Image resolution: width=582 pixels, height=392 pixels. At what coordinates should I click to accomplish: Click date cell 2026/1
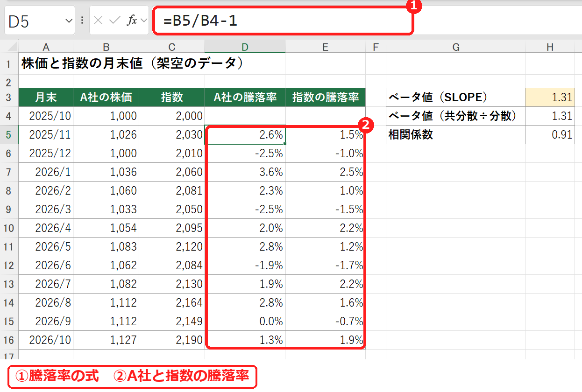pos(46,172)
